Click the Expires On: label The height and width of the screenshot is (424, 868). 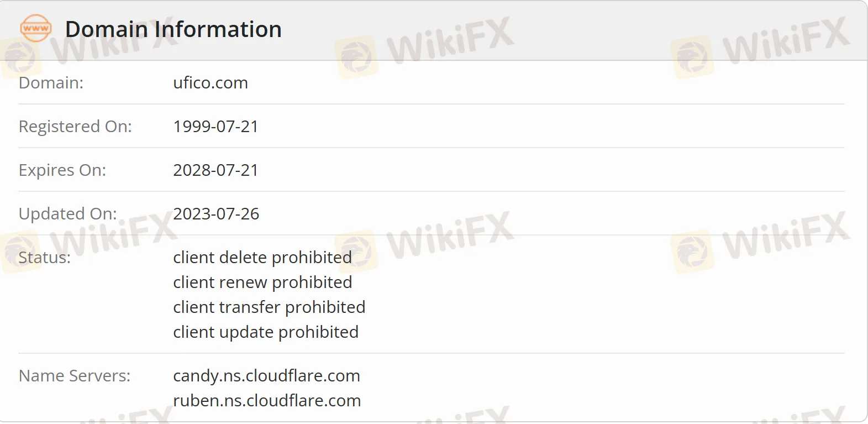[62, 170]
